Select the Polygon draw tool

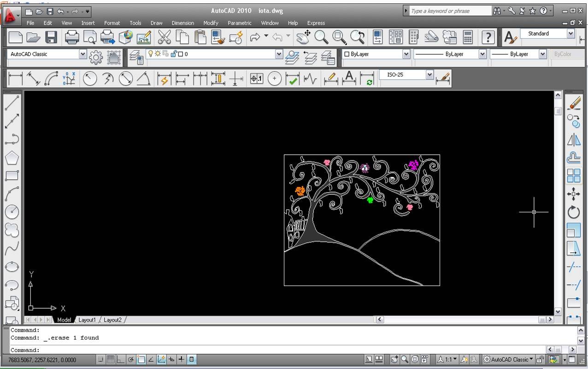pyautogui.click(x=12, y=158)
